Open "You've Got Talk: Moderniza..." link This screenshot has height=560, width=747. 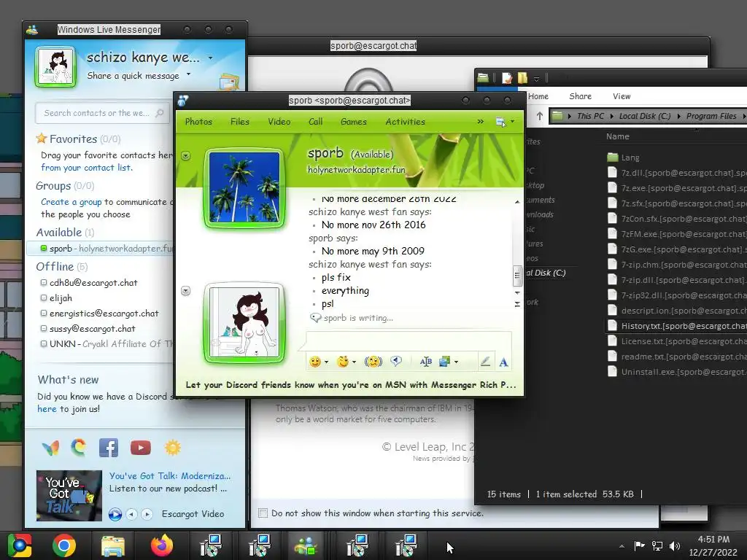169,475
